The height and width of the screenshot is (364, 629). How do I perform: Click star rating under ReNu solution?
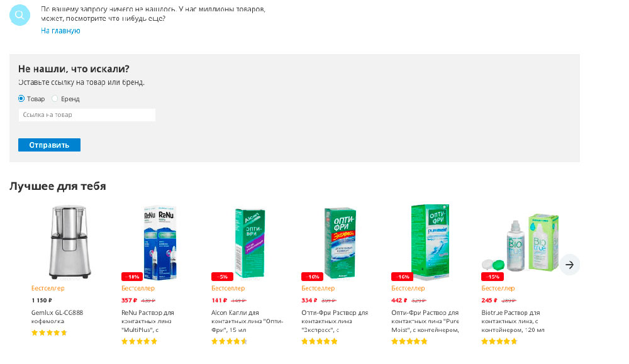click(x=139, y=341)
